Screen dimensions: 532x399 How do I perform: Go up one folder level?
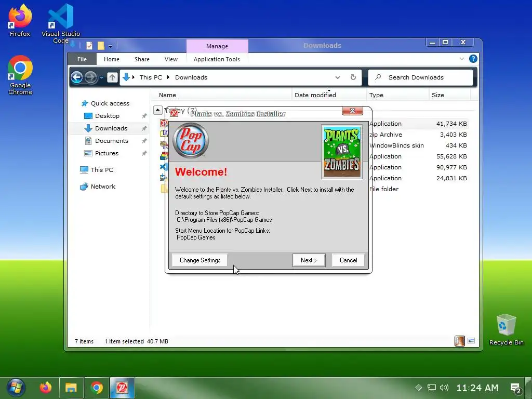(x=112, y=77)
